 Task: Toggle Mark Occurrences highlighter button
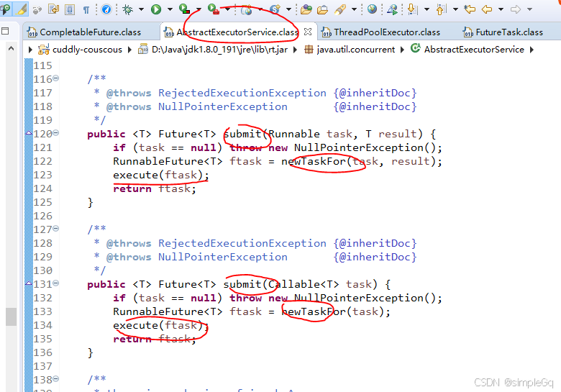21,9
